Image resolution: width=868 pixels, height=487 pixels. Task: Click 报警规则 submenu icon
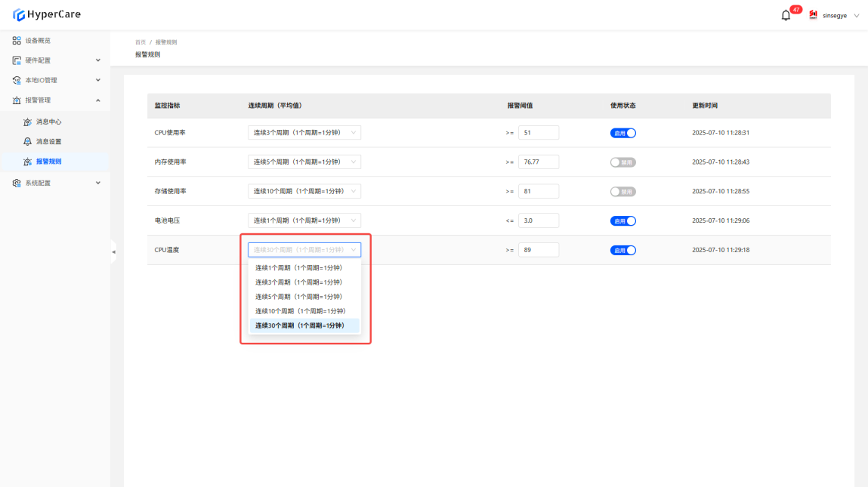tap(28, 162)
